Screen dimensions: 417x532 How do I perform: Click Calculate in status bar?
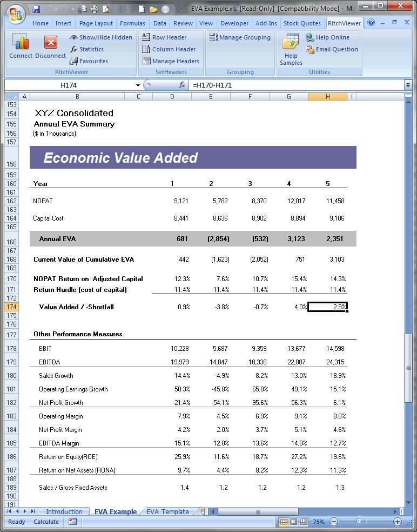(x=46, y=522)
